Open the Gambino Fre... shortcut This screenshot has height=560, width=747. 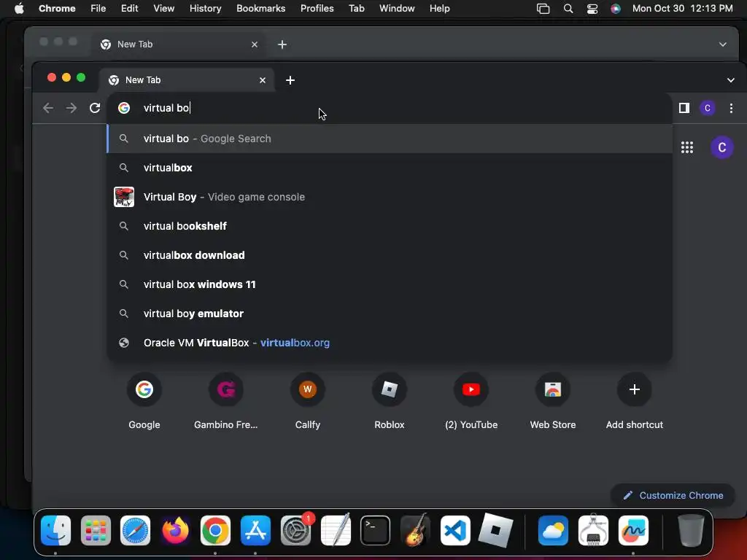click(226, 401)
